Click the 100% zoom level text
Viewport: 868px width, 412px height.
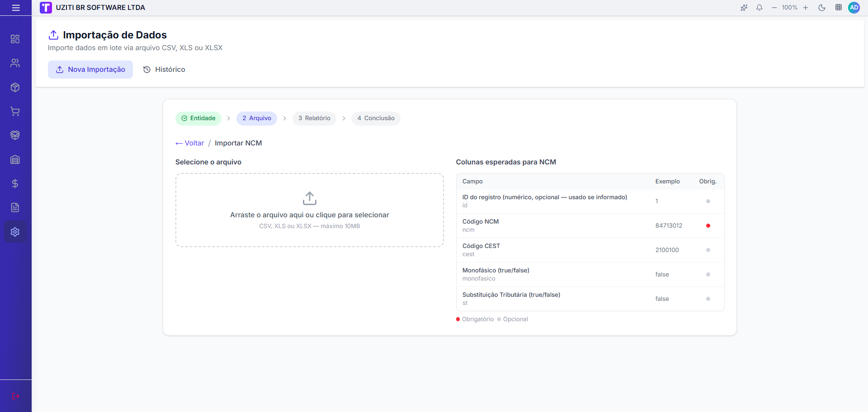tap(790, 8)
